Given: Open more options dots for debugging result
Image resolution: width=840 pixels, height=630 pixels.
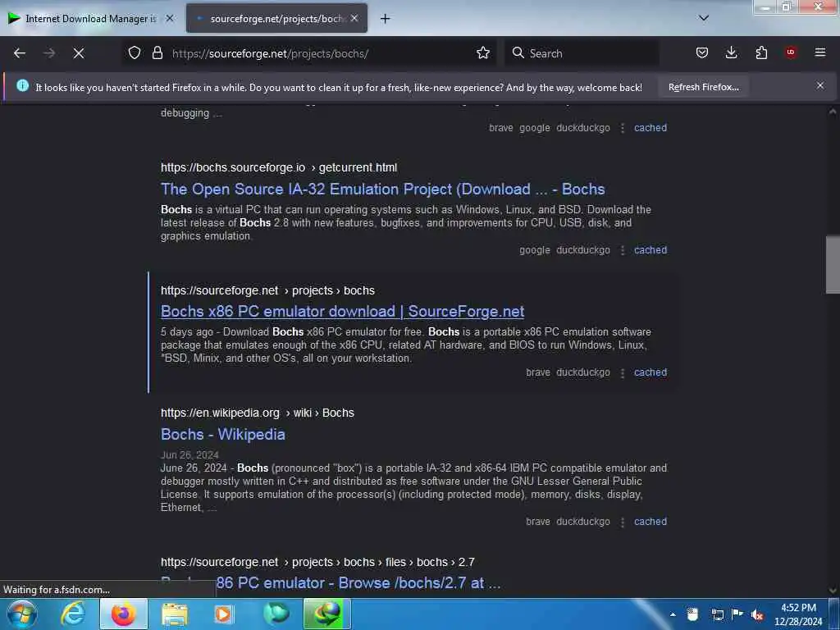Looking at the screenshot, I should tap(623, 128).
